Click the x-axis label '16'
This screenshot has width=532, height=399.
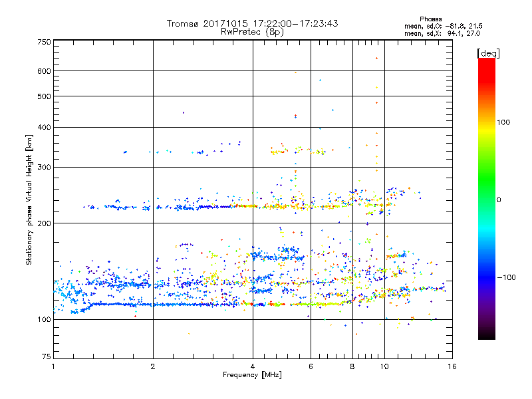click(452, 366)
